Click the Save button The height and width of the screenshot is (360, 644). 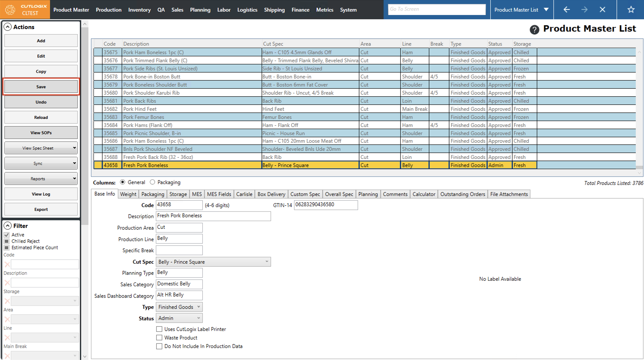(x=41, y=87)
